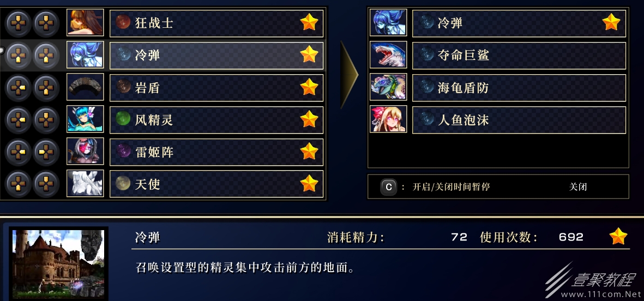
Task: Toggle the star in the 冷弹 description bar
Action: coord(618,237)
